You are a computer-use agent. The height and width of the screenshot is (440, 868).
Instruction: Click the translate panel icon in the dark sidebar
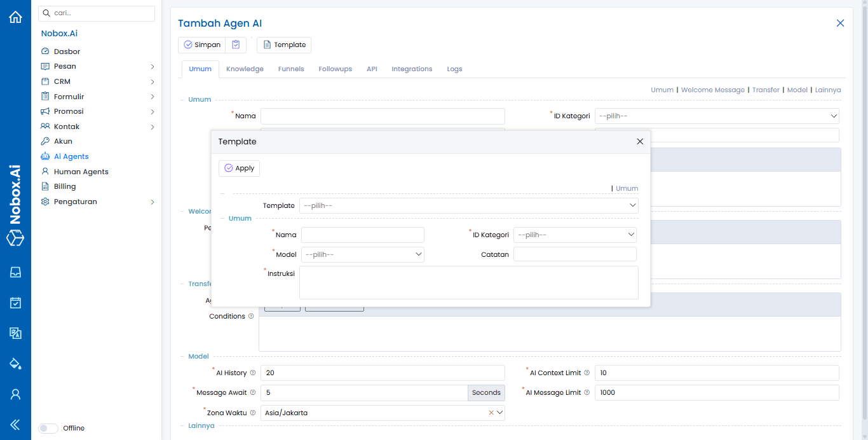tap(15, 333)
